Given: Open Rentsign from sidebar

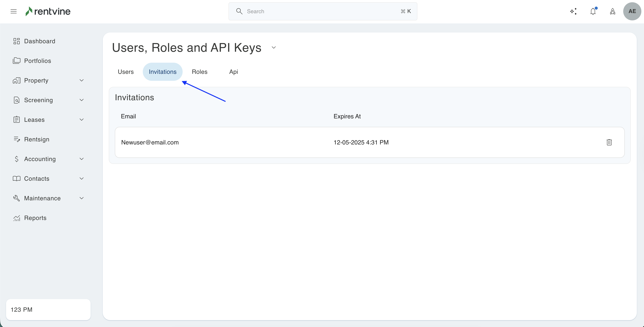Looking at the screenshot, I should tap(36, 139).
